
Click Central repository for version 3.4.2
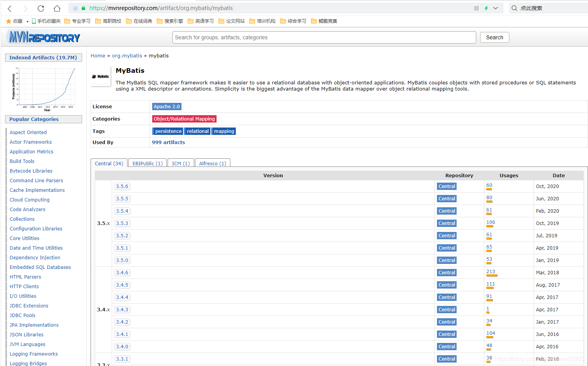click(x=447, y=322)
